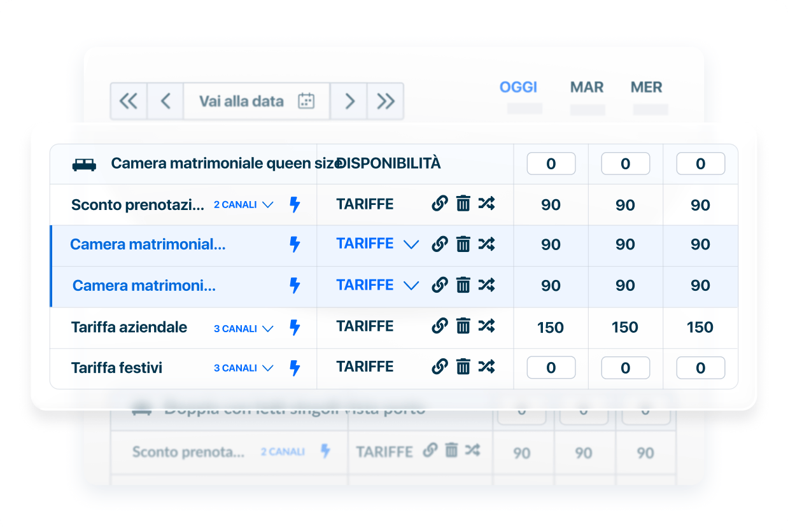Viewport: 788px width, 532px height.
Task: Advance to next date with right arrow
Action: tap(349, 101)
